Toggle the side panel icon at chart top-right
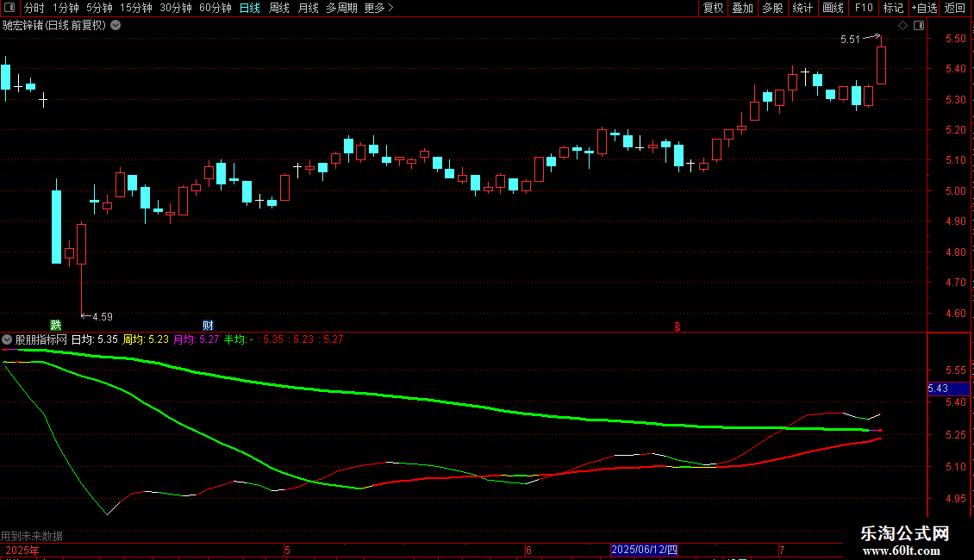The image size is (974, 560). 919,26
